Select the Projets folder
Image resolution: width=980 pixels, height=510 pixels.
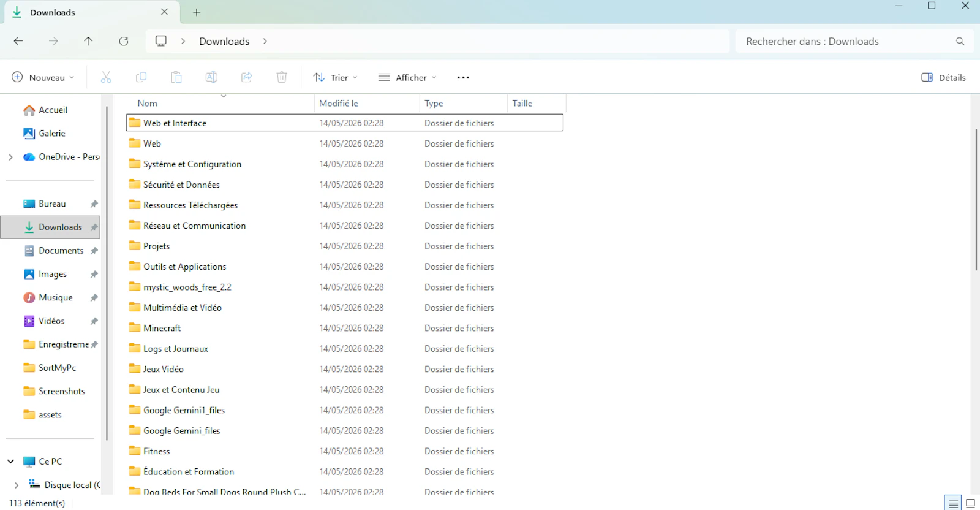point(344,246)
